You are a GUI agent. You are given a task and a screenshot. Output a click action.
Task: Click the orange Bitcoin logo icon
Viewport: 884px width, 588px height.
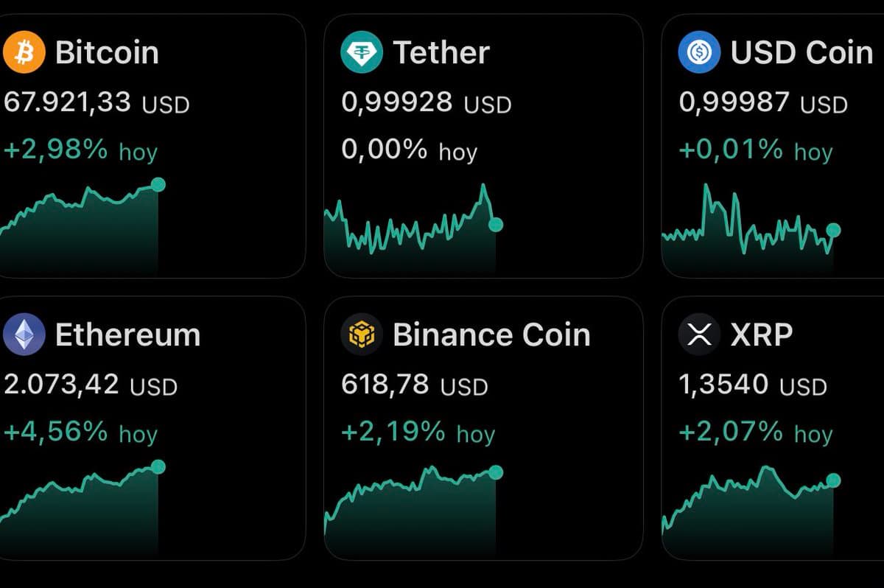click(x=24, y=52)
